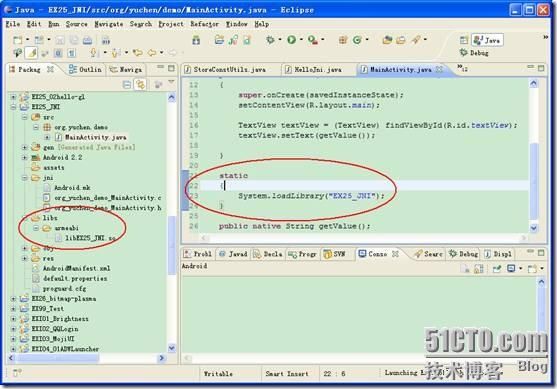The image size is (557, 389).
Task: Click the New wizard toolbar icon
Action: (x=17, y=40)
